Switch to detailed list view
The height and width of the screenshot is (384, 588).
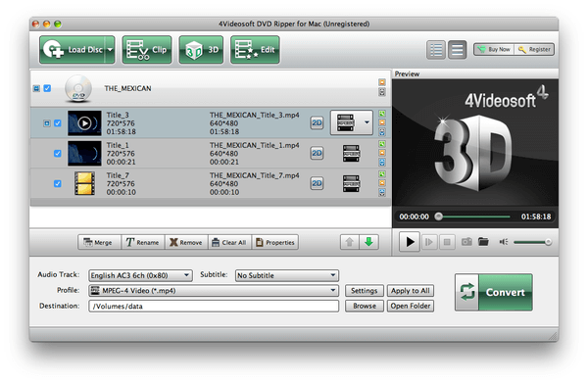(436, 50)
